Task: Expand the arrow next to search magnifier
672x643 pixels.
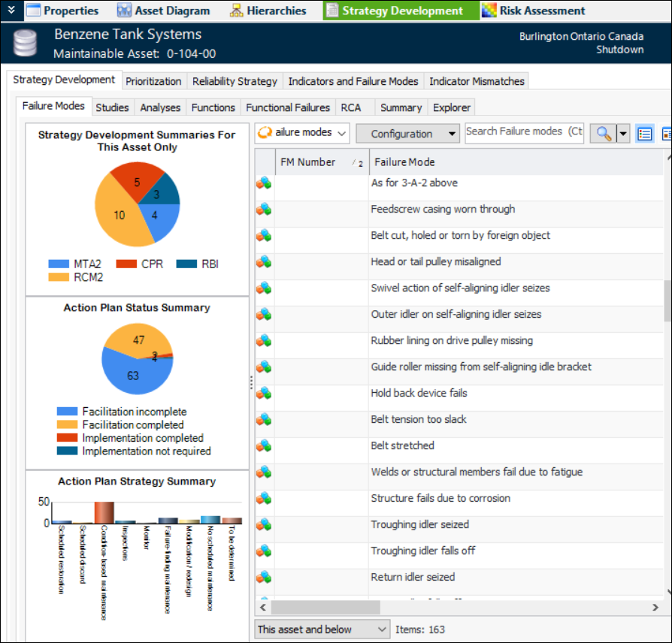Action: 623,134
